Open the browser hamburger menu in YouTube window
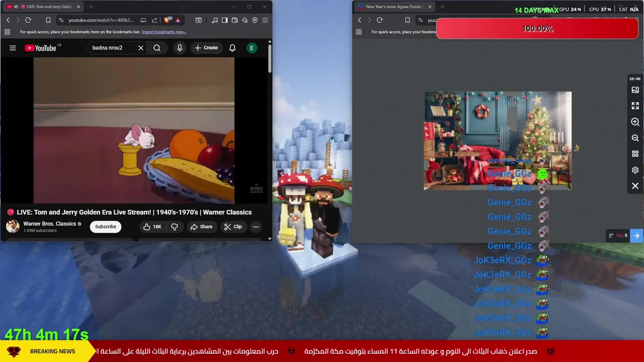 click(x=265, y=20)
